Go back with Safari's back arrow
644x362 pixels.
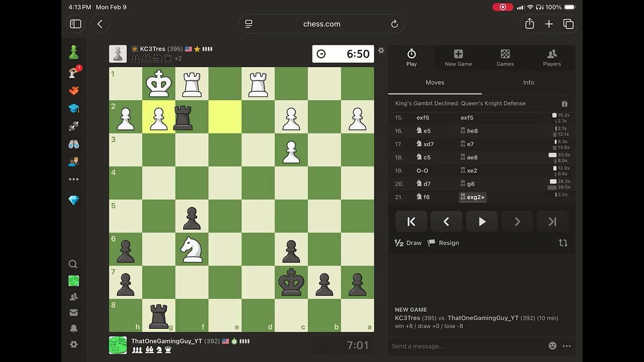pos(100,24)
